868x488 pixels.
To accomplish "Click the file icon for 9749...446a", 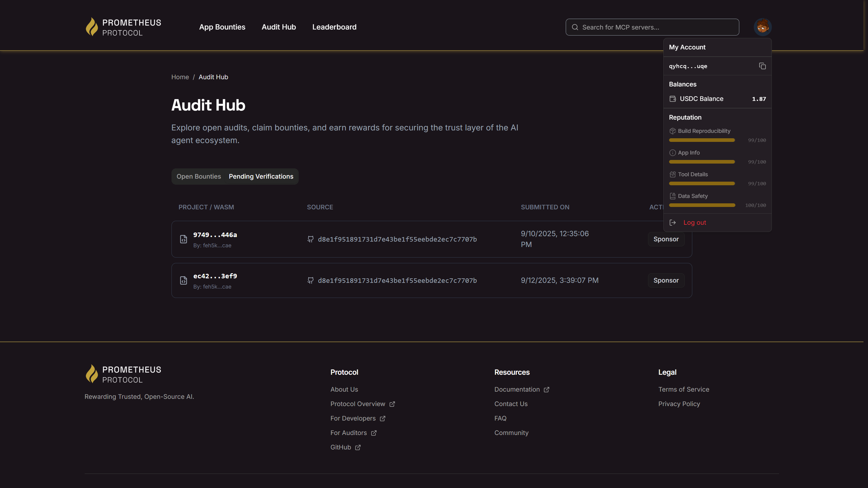I will click(x=183, y=239).
